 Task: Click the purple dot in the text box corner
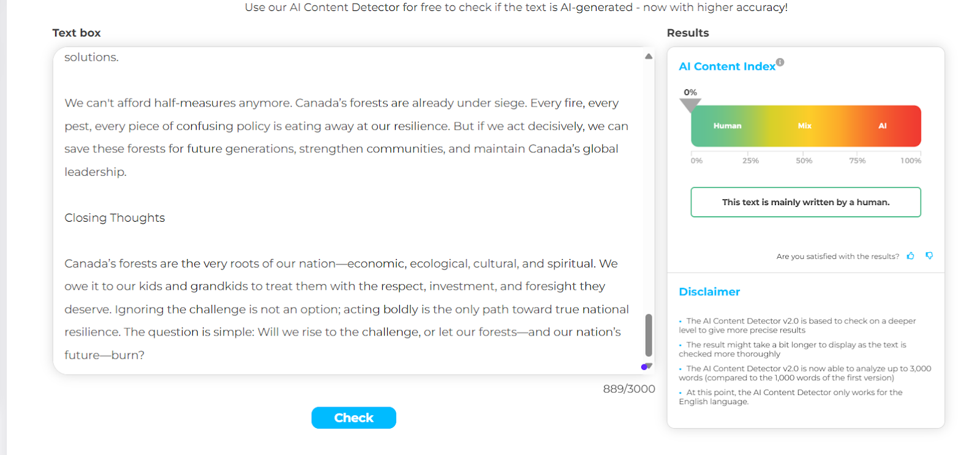click(644, 367)
